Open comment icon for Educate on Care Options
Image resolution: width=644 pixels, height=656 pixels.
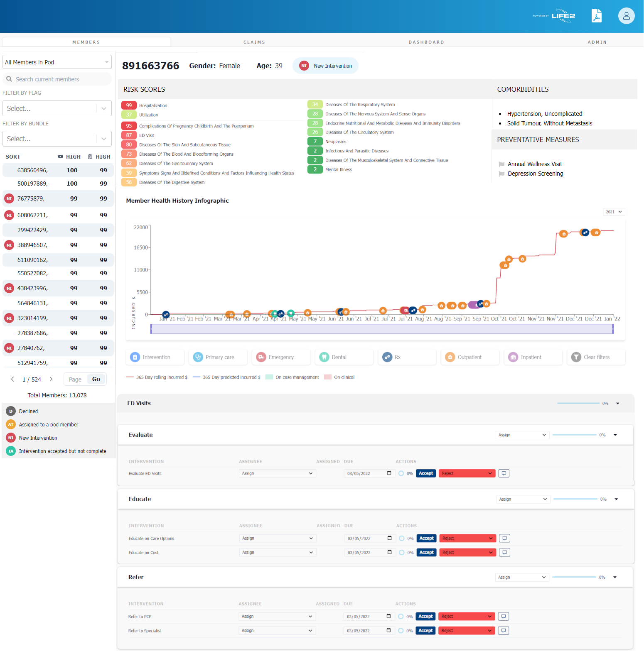point(504,538)
